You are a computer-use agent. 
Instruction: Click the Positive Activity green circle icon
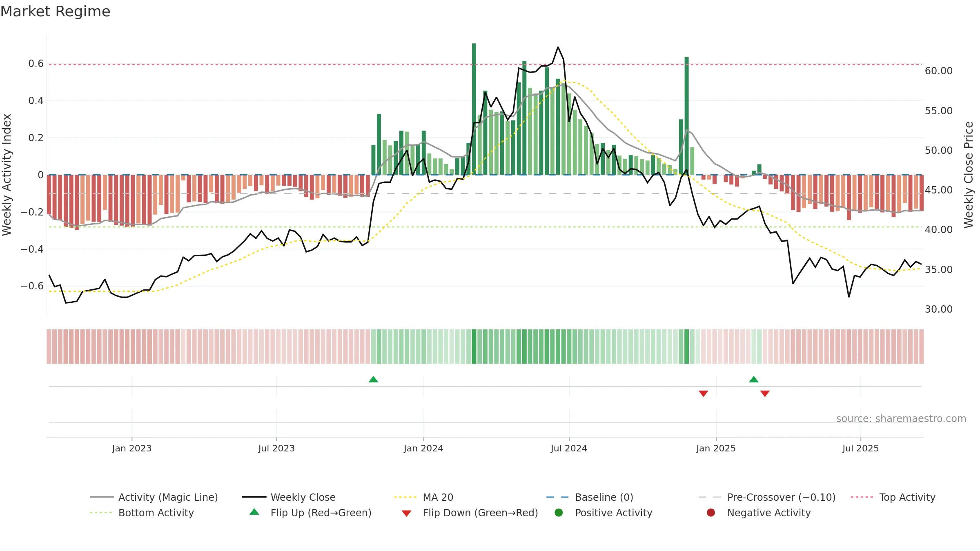coord(559,512)
